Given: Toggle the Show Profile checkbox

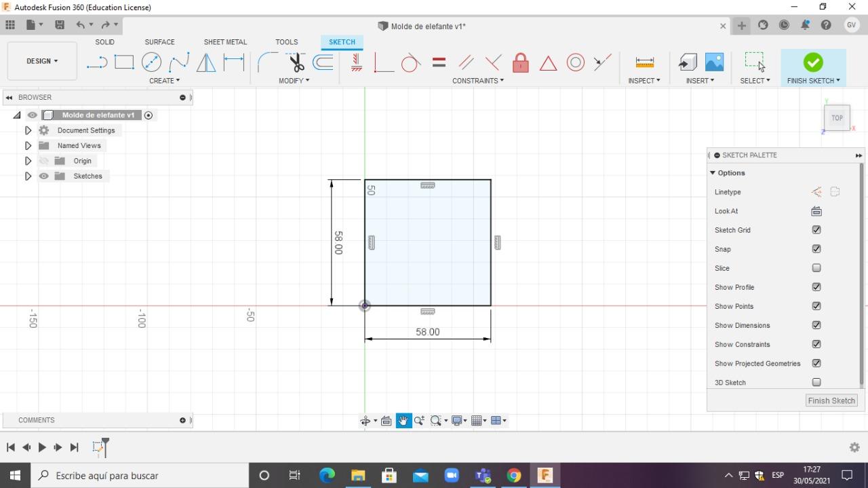Looking at the screenshot, I should [816, 287].
